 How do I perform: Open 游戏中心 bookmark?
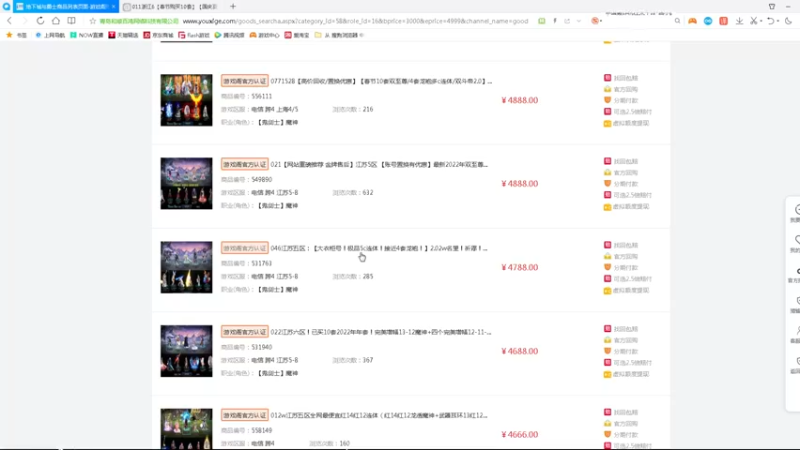point(264,35)
